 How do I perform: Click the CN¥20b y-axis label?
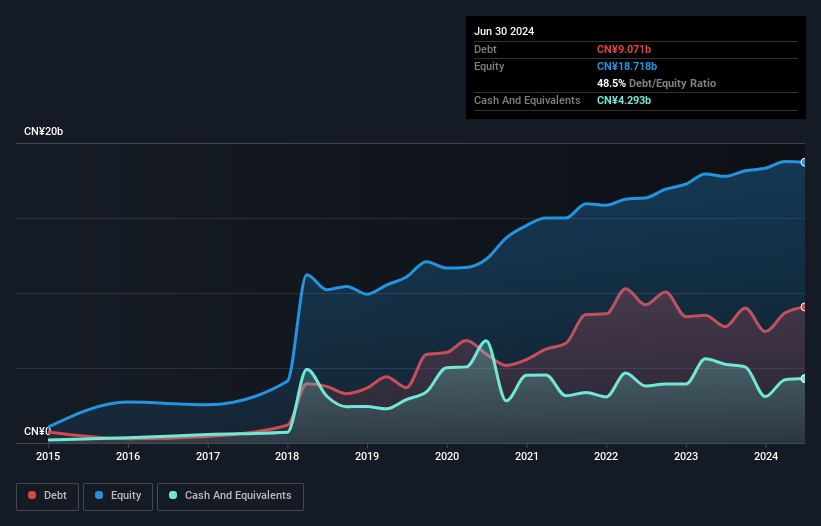[43, 131]
